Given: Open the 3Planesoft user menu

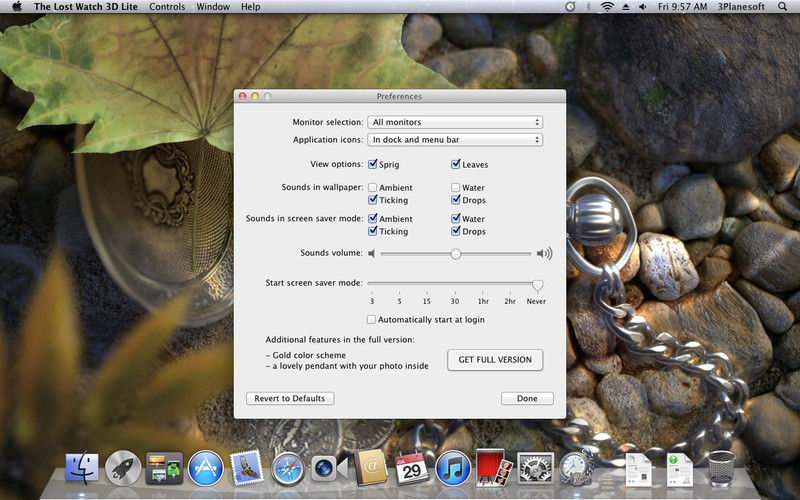Looking at the screenshot, I should (741, 7).
